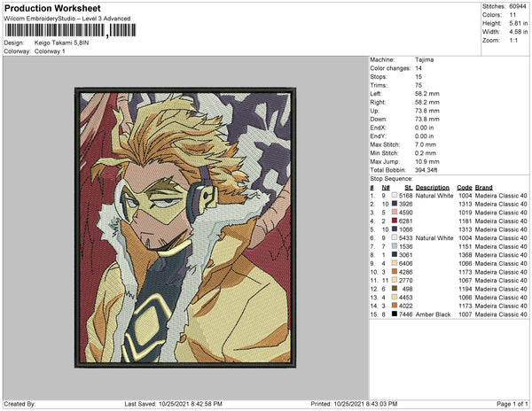This screenshot has width=532, height=411.
Task: Click the barcode under the worksheet title
Action: tap(70, 30)
